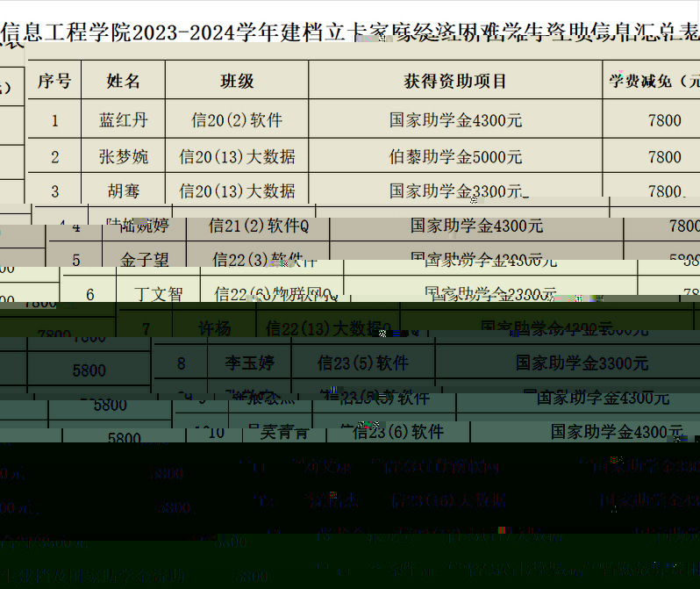The width and height of the screenshot is (700, 589).
Task: Click the 伯藜助学金5000元 cell
Action: point(455,157)
